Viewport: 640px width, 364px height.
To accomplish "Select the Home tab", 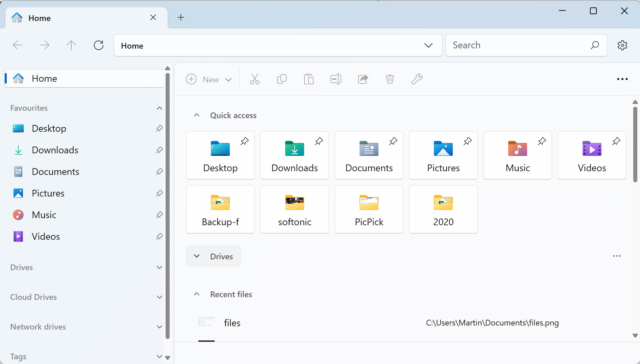I will click(x=86, y=18).
